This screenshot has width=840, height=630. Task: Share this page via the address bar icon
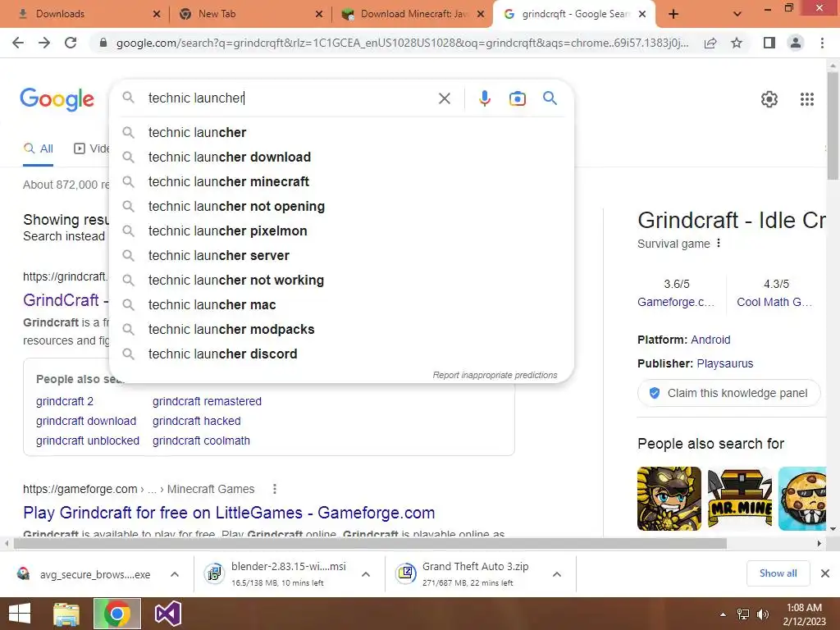coord(710,43)
